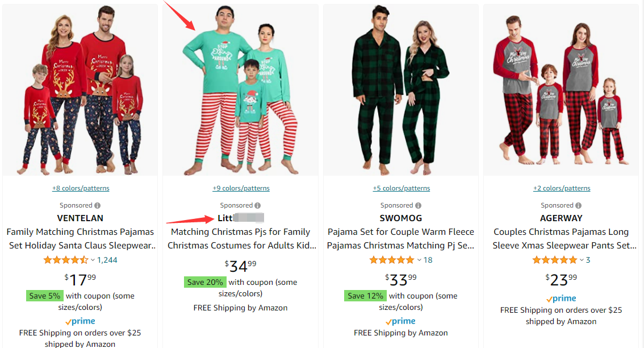Open the green plaid couple pajamas image
Image resolution: width=644 pixels, height=348 pixels.
401,91
